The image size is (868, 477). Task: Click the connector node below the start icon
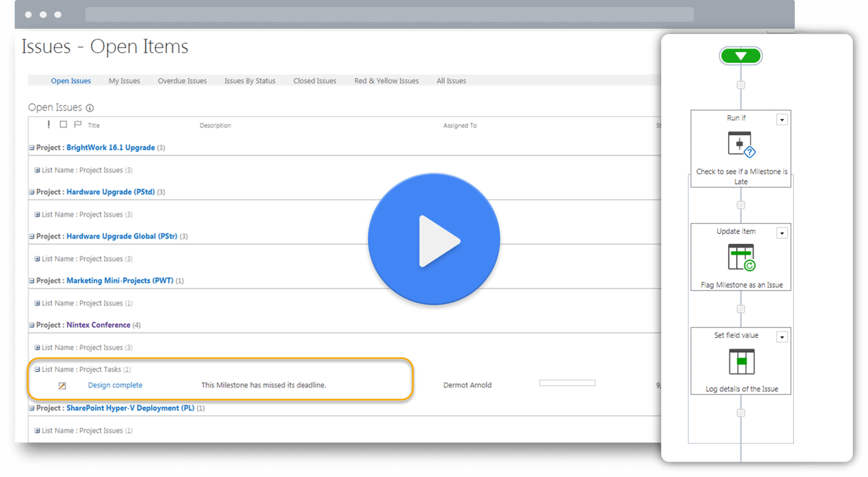[x=741, y=85]
